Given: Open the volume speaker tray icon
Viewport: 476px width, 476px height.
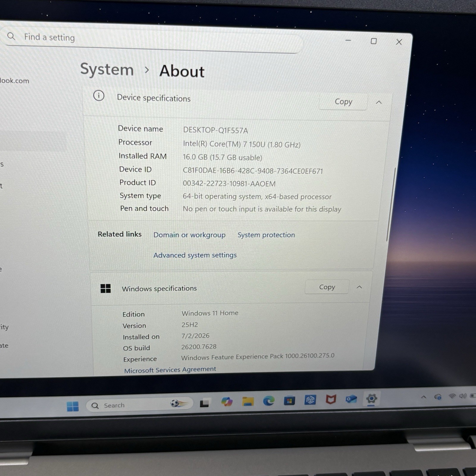Looking at the screenshot, I should (x=463, y=396).
